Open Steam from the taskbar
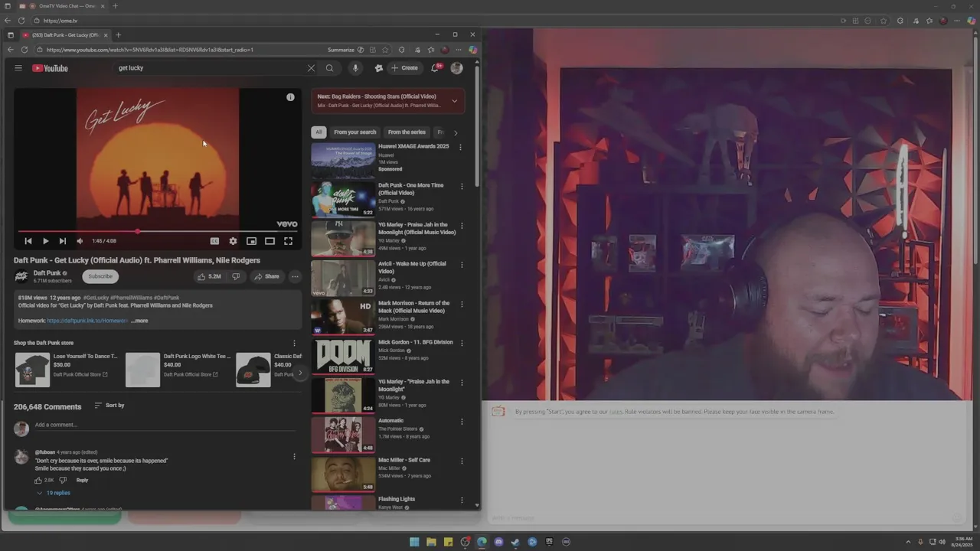Screen dimensions: 980x551 pyautogui.click(x=515, y=542)
